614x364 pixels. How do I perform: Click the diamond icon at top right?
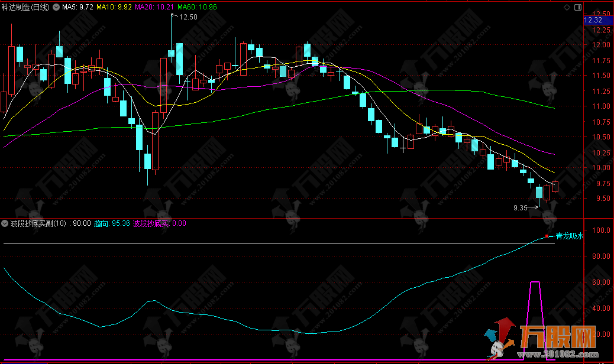click(x=567, y=7)
